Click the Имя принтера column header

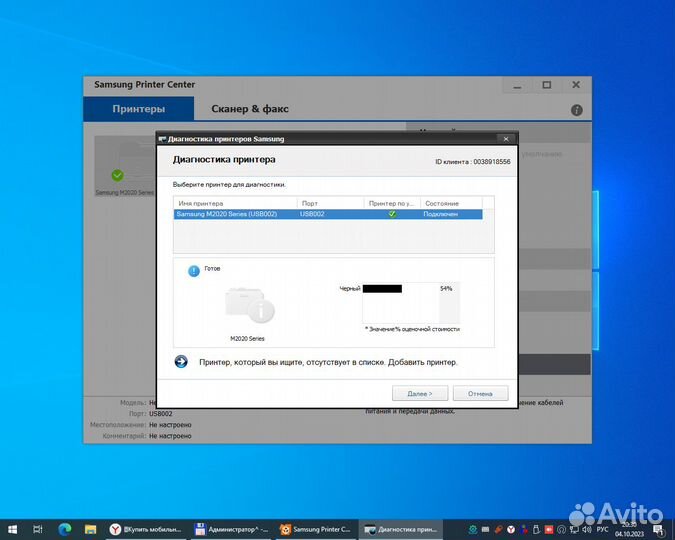pyautogui.click(x=235, y=203)
